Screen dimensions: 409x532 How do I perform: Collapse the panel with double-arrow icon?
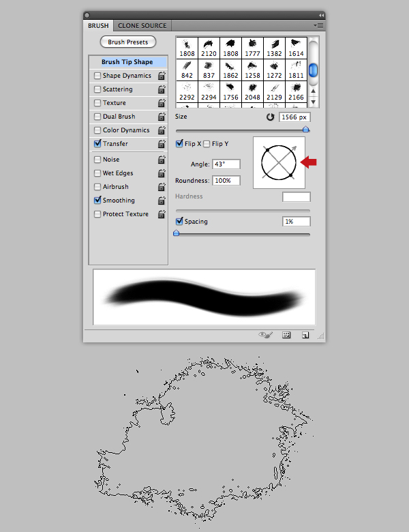click(321, 15)
